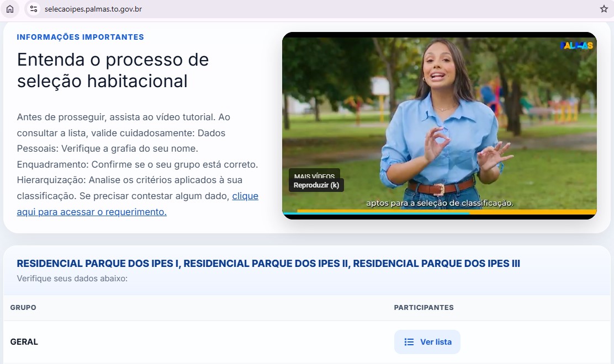Click the PALMAS logo on the video
The height and width of the screenshot is (364, 614).
(576, 46)
